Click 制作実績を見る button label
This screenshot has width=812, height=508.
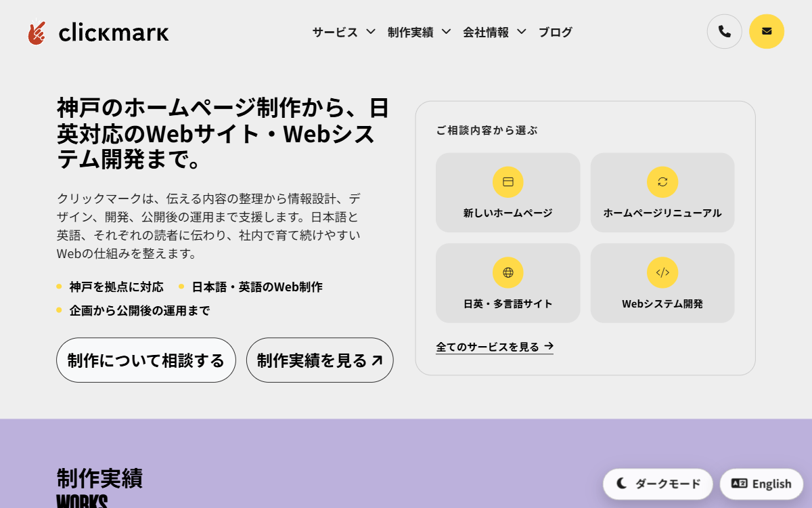tap(312, 360)
